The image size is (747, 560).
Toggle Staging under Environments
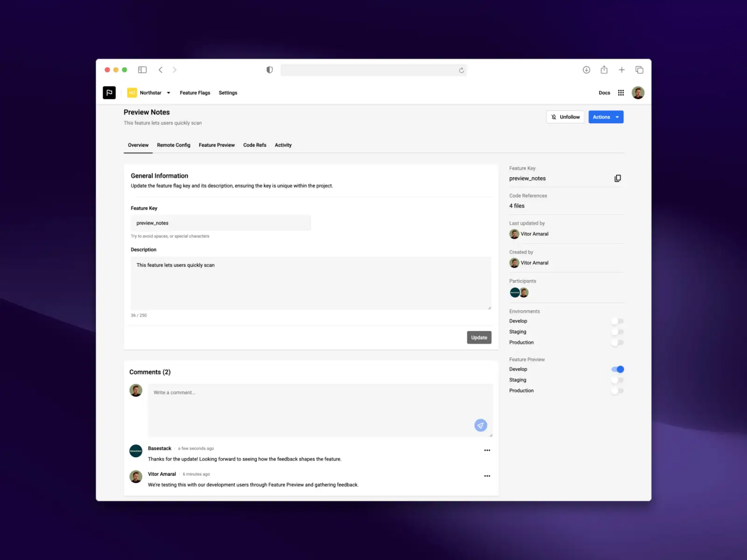click(x=617, y=332)
